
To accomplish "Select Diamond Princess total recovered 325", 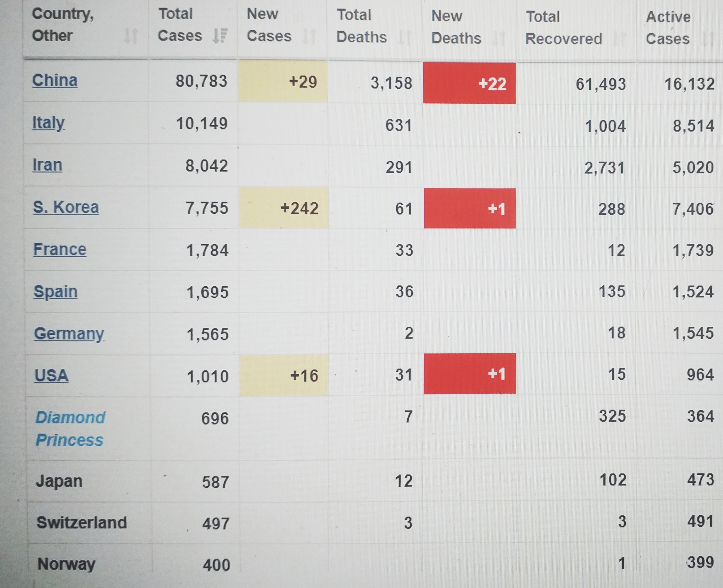I will 612,416.
